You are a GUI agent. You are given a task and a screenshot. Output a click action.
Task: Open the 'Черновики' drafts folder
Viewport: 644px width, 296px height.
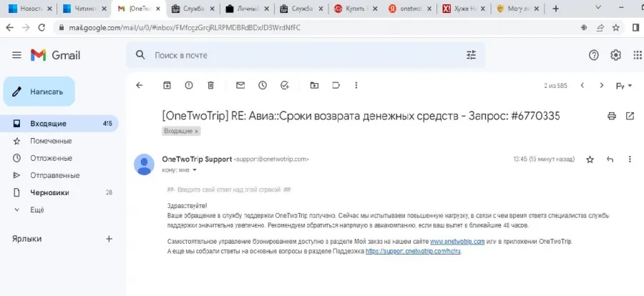[x=49, y=192]
